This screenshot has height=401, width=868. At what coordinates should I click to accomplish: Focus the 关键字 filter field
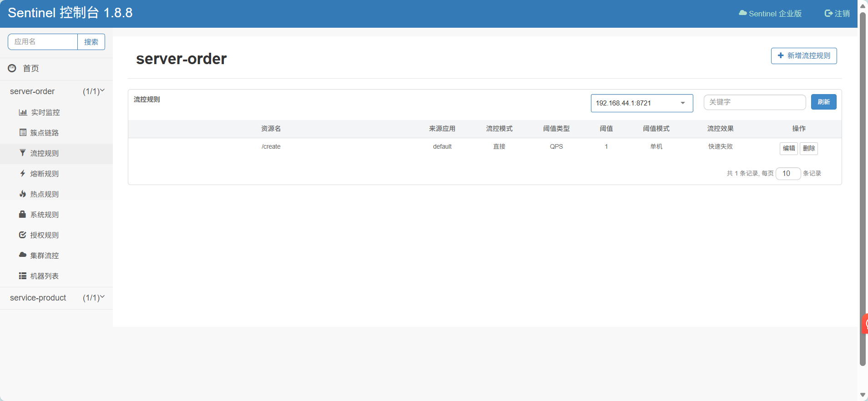[755, 102]
